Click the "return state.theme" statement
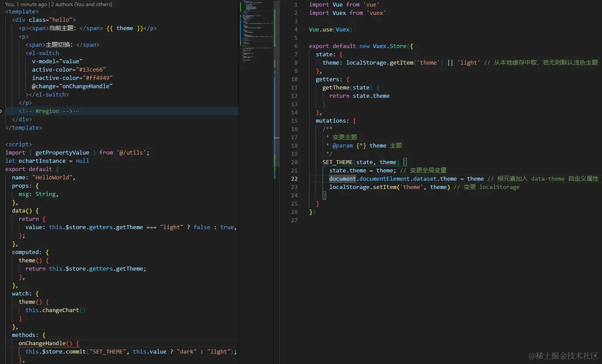 point(359,96)
